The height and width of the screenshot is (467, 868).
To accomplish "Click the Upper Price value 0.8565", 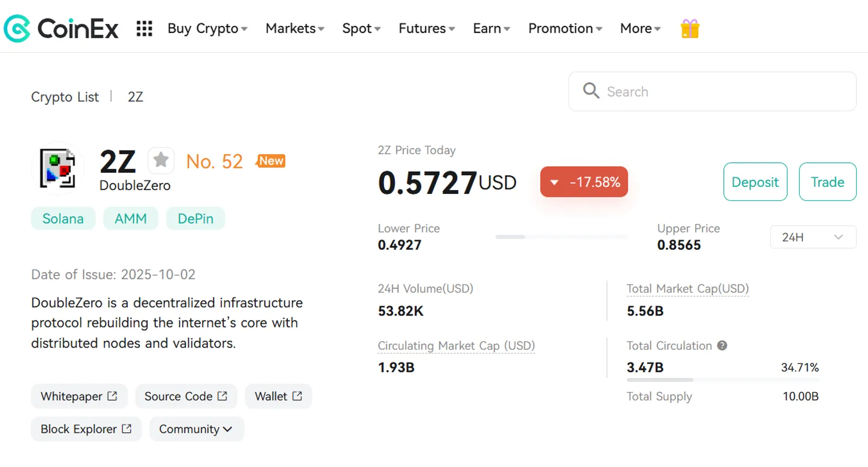I will click(x=679, y=245).
